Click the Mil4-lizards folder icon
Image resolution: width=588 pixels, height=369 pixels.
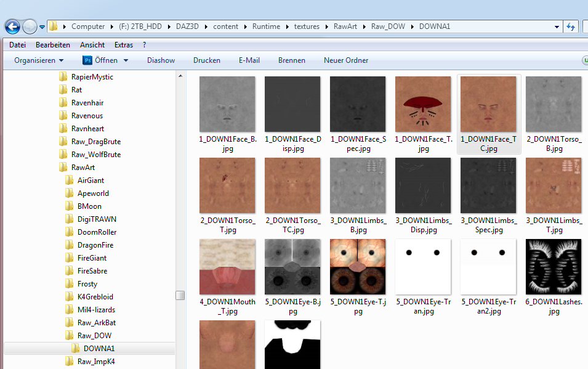(70, 310)
